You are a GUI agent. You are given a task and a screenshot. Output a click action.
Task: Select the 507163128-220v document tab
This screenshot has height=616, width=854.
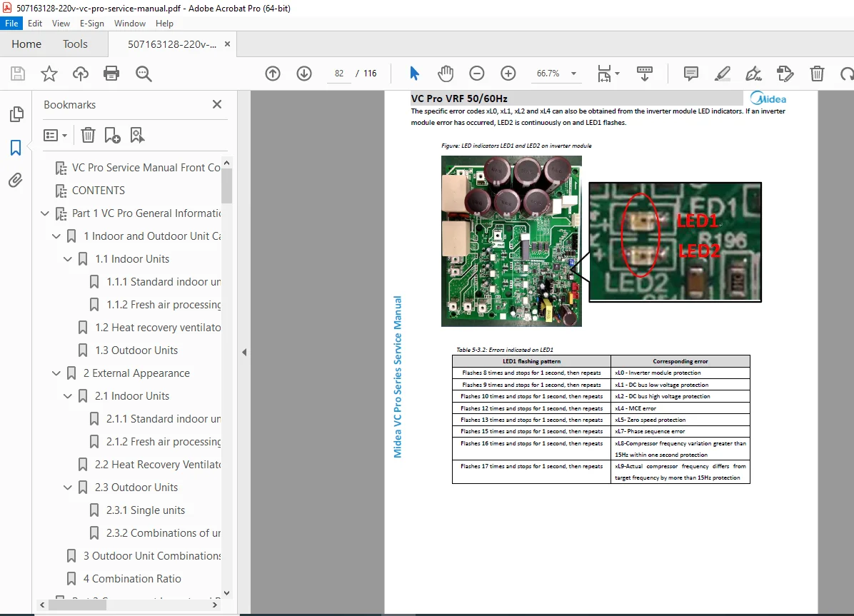(x=172, y=44)
